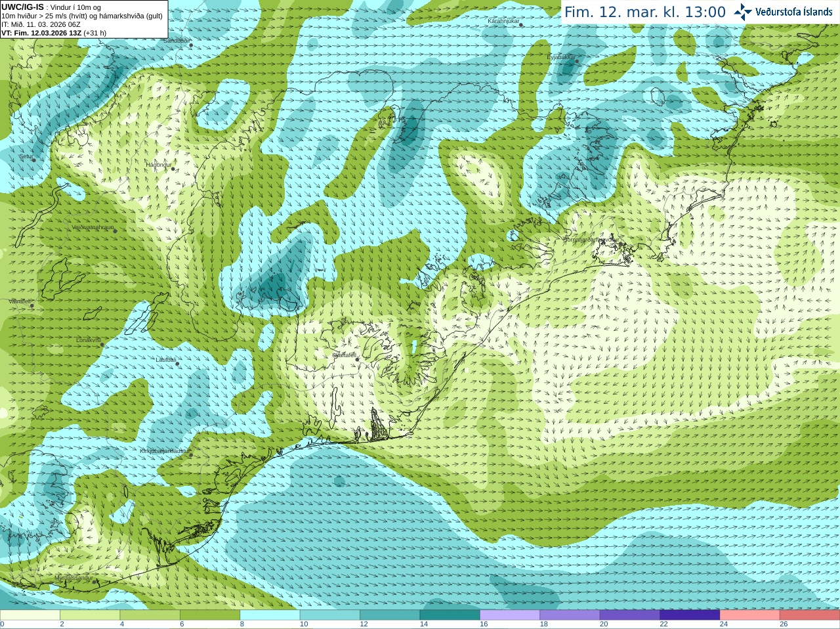The height and width of the screenshot is (629, 840).
Task: Click the Setur station label
Action: 26,156
